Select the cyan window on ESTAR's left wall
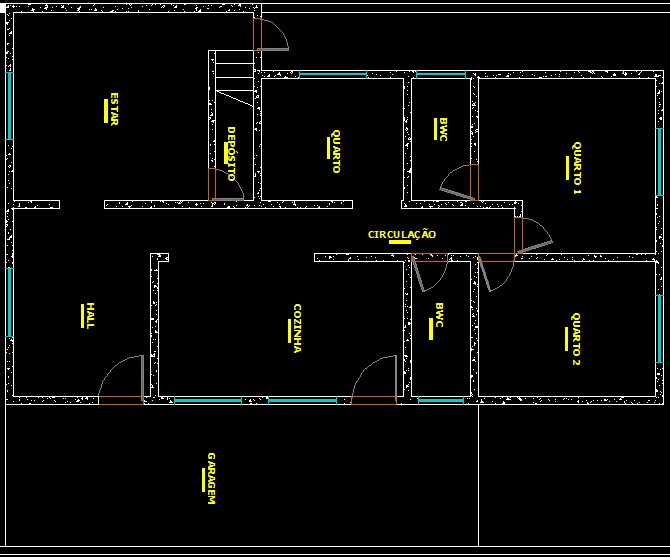Viewport: 670px width, 557px height. (x=9, y=106)
